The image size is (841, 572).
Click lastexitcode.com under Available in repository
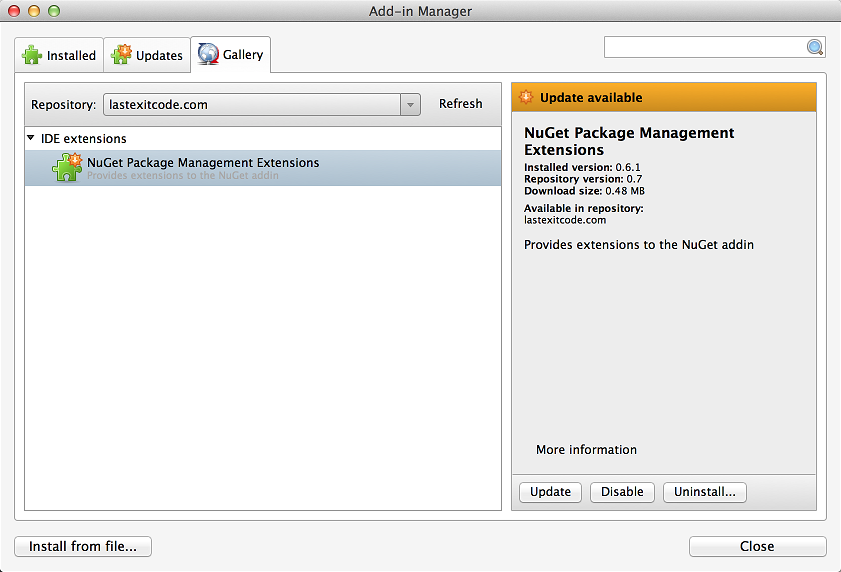point(565,220)
